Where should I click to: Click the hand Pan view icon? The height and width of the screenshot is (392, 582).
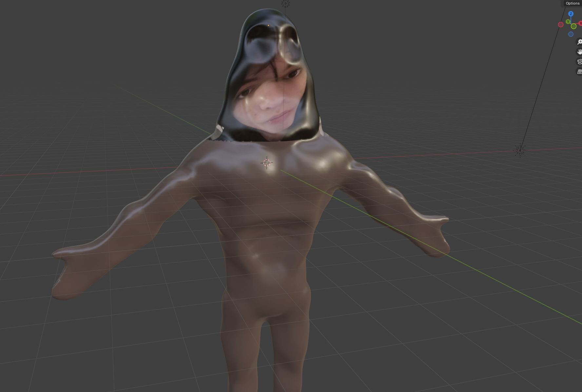[x=579, y=52]
